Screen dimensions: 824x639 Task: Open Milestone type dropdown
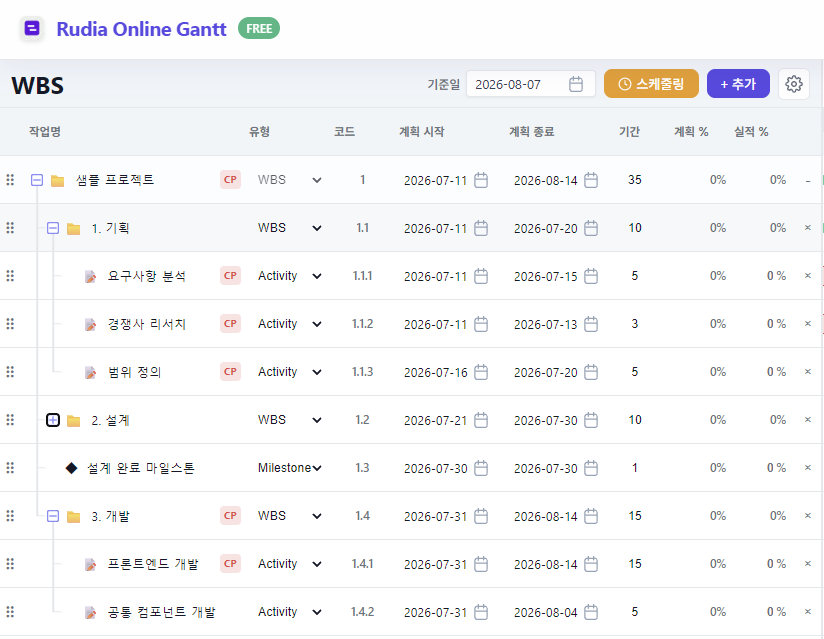click(290, 468)
